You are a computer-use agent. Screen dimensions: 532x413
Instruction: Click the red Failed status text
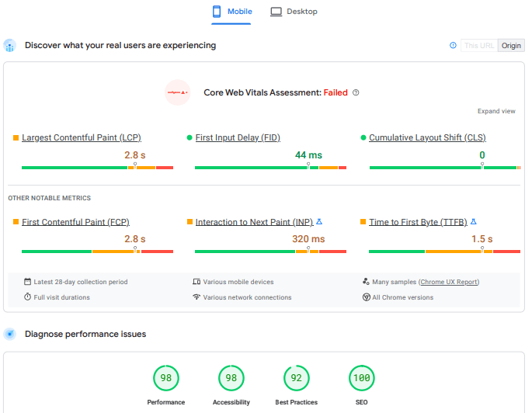click(x=336, y=92)
